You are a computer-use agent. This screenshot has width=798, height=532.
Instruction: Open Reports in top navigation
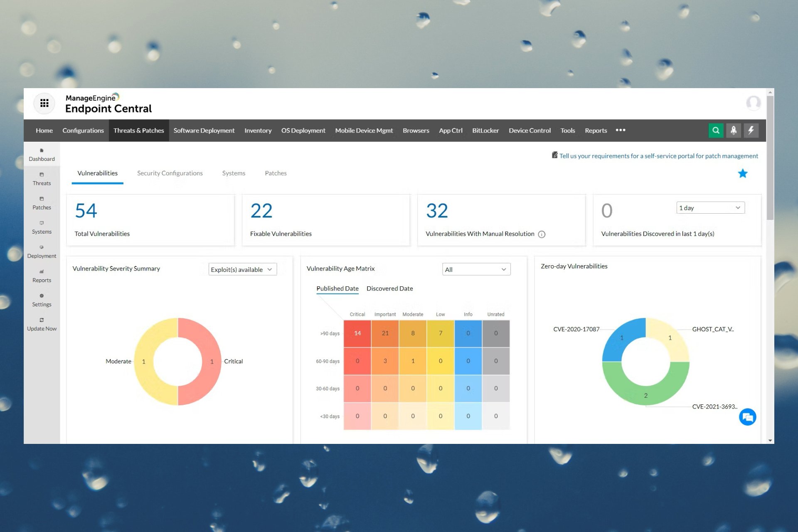click(x=596, y=131)
